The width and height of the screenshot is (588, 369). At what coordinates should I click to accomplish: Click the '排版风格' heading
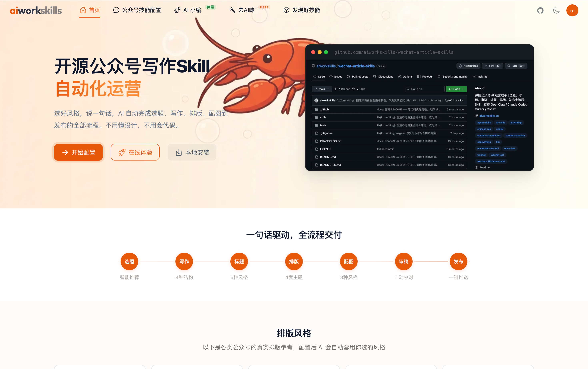[x=294, y=333]
